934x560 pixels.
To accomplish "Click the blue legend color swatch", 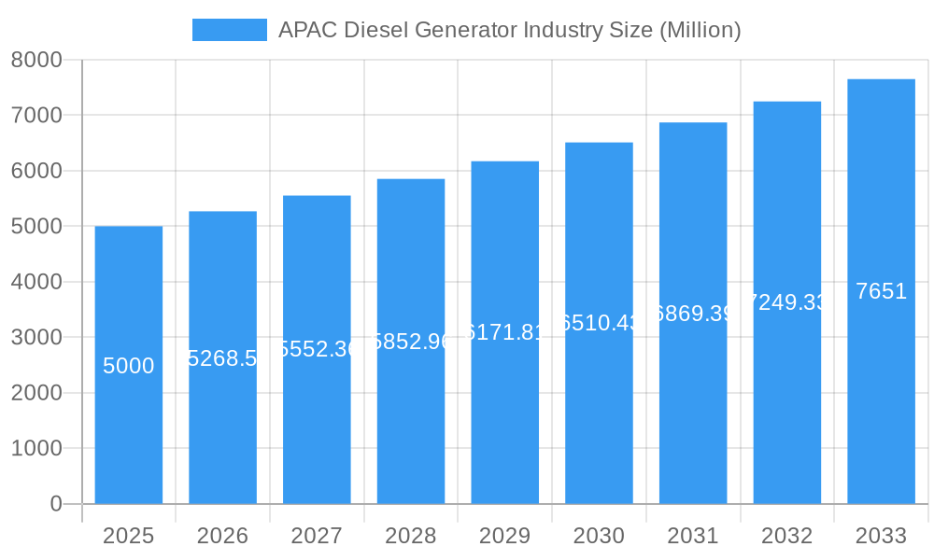I will 229,30.
